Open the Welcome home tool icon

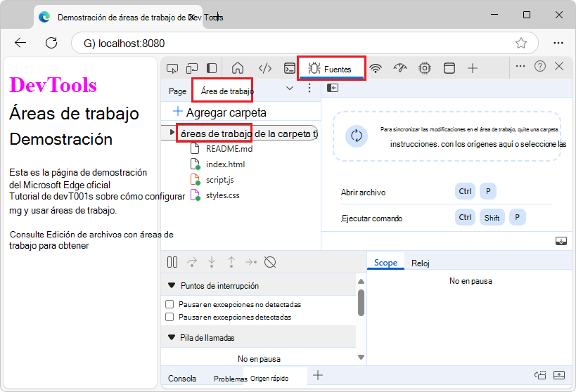click(238, 68)
